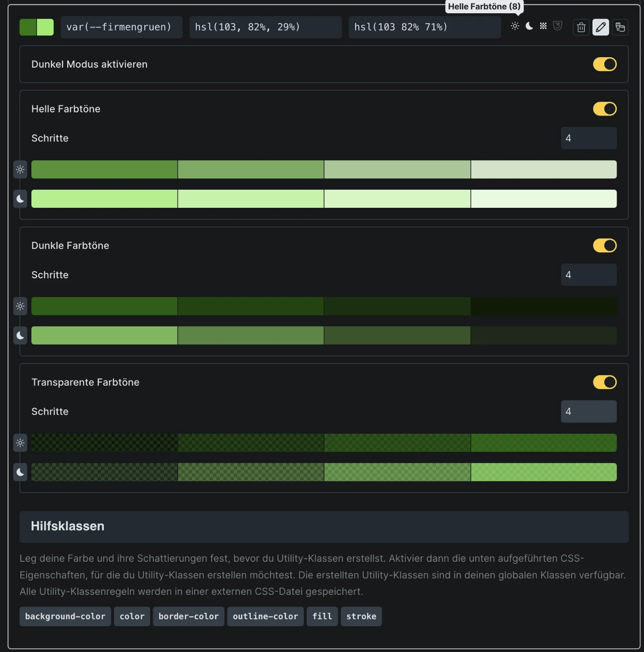This screenshot has height=652, width=644.
Task: Click the lightest shade in Helle Farbtöne sun row
Action: tap(544, 170)
